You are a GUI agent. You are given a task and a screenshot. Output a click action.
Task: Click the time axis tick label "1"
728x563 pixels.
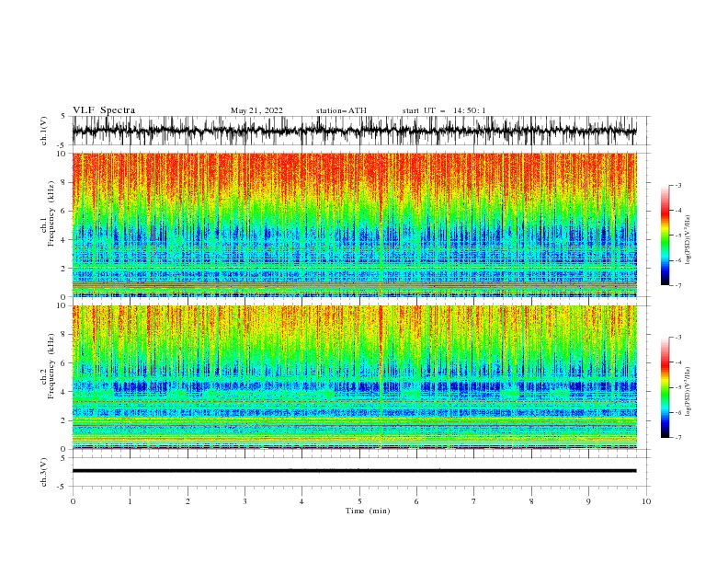coord(130,501)
